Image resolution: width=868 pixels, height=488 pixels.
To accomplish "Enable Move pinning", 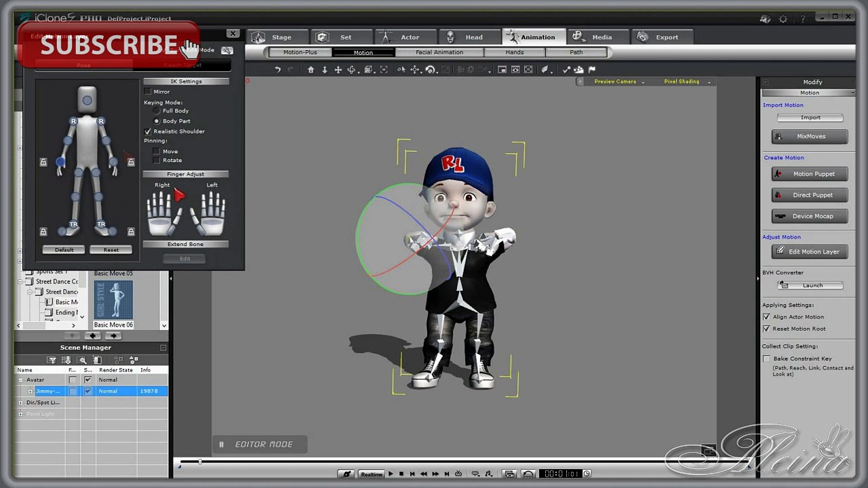I will click(x=157, y=151).
